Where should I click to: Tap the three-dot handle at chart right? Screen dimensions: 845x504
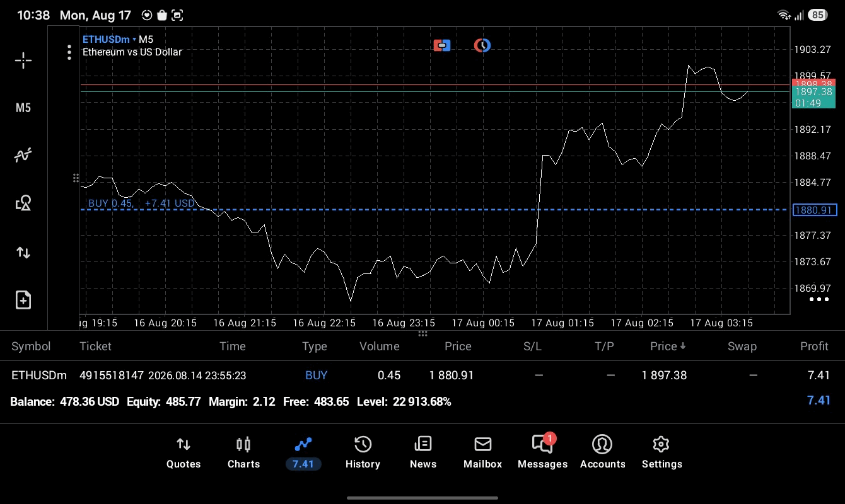tap(819, 299)
